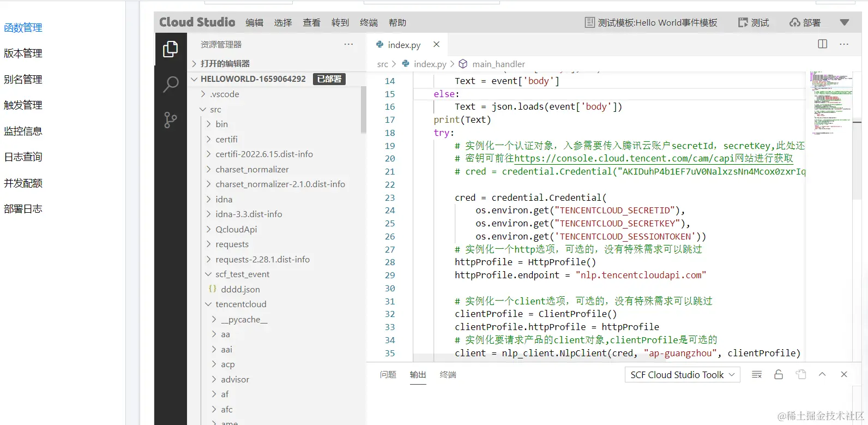Clear the output panel list icon
Image resolution: width=868 pixels, height=425 pixels.
point(757,374)
